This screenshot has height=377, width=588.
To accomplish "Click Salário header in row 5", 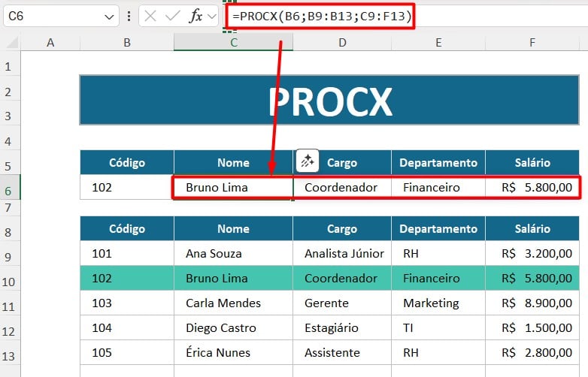I will tap(532, 162).
